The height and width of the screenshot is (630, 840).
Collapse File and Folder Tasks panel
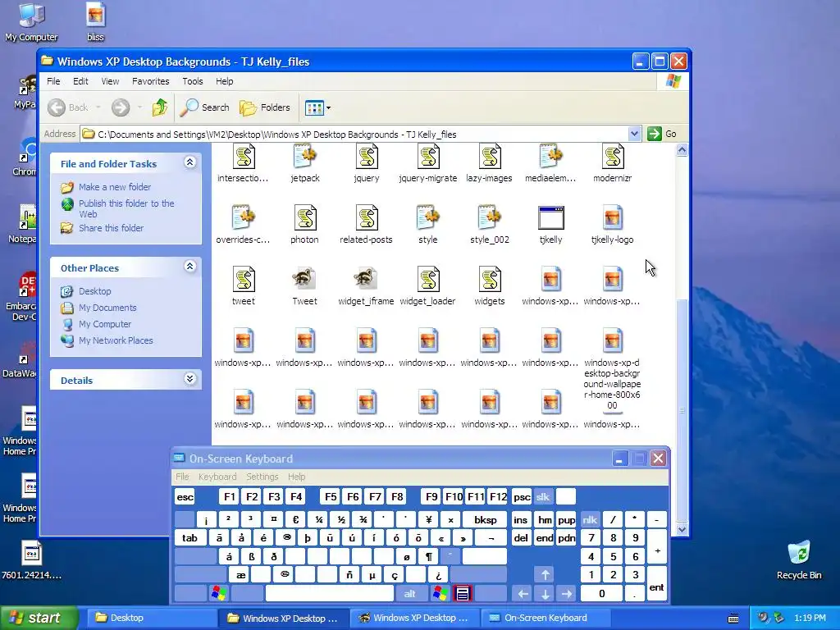[x=189, y=162]
